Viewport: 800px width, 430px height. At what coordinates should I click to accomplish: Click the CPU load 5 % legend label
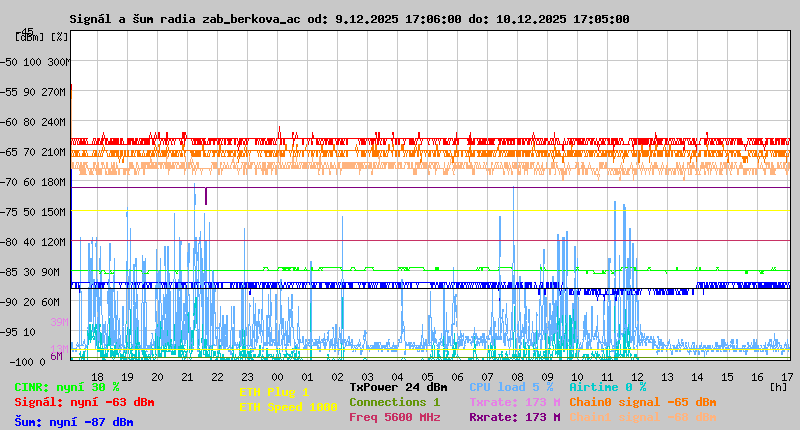point(510,387)
